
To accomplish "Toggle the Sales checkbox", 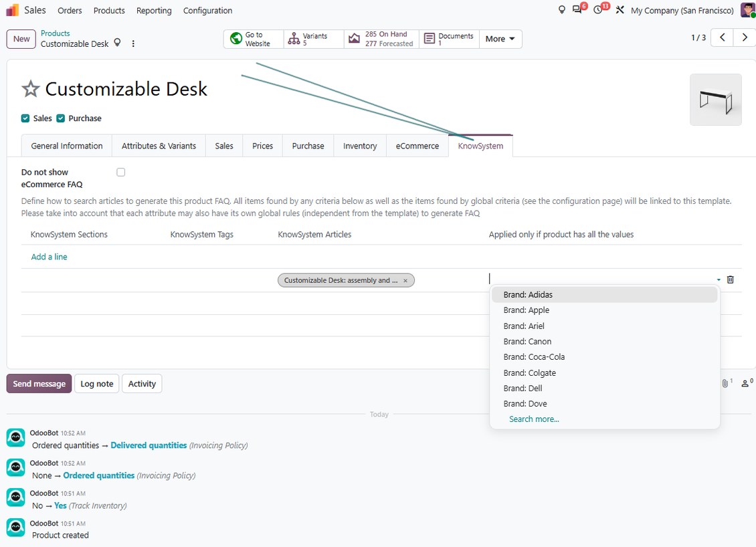I will [25, 118].
